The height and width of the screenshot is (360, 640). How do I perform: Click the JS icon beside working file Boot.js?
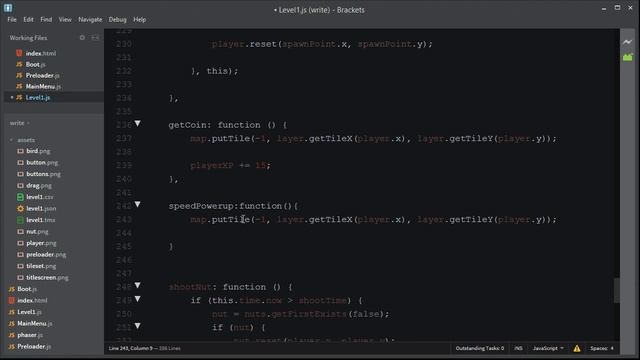pos(19,64)
